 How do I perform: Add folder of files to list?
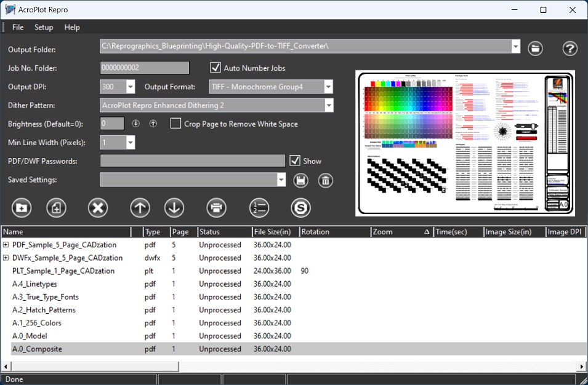point(22,208)
